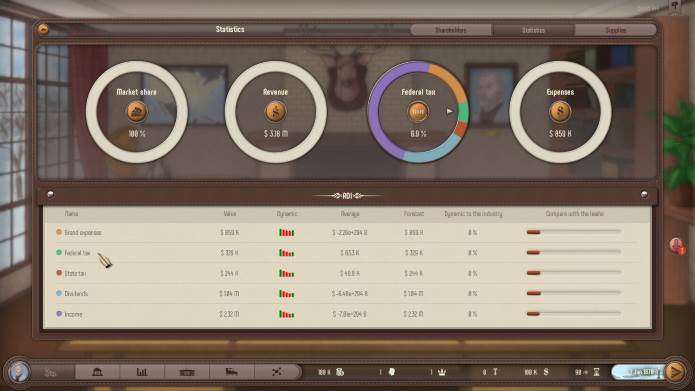The image size is (695, 391).
Task: Select the Statistics tab
Action: pos(533,30)
